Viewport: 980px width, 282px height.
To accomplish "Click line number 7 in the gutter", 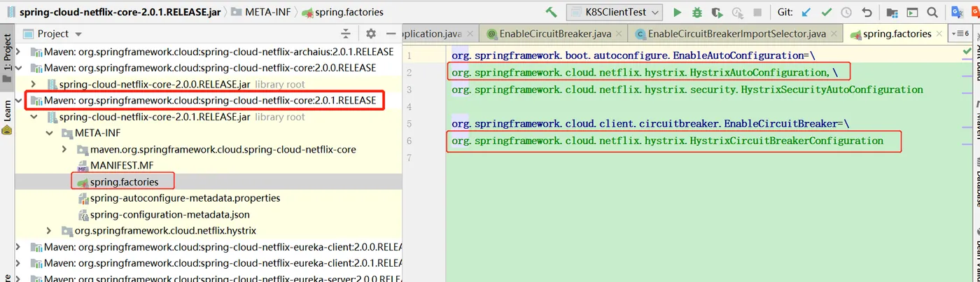I will pyautogui.click(x=408, y=158).
